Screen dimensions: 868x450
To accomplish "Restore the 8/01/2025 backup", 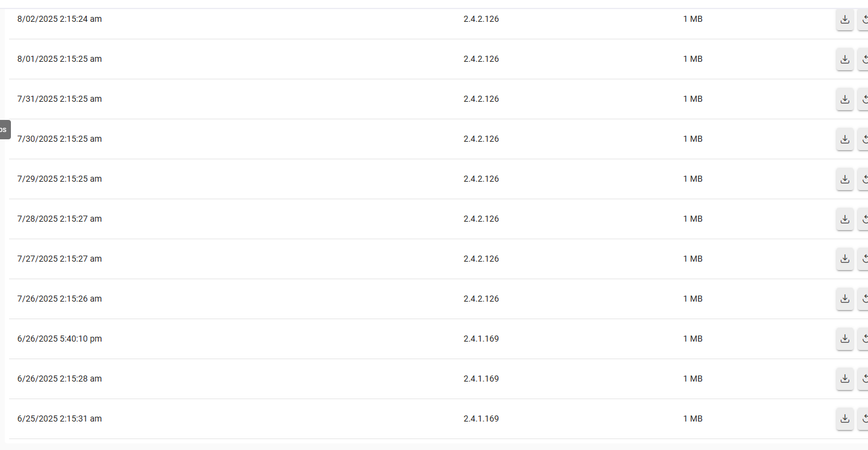I will pos(864,59).
